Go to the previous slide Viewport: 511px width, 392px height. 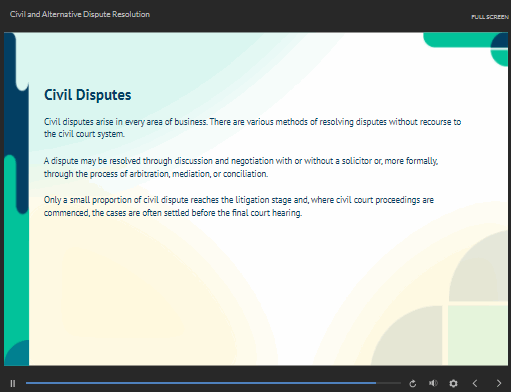click(x=475, y=383)
